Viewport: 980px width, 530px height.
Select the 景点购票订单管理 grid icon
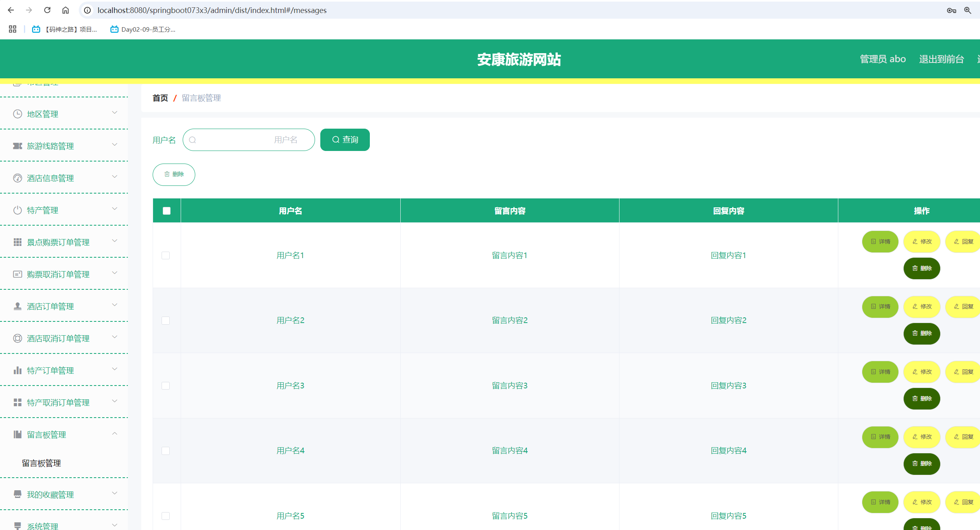[17, 242]
